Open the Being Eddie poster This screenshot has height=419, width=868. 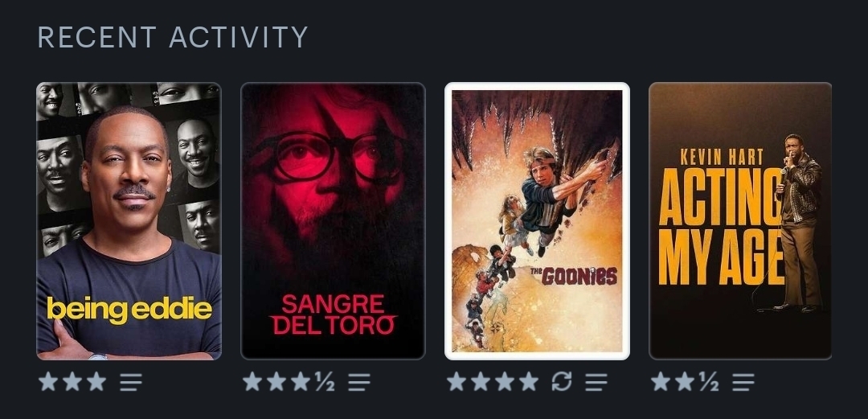[x=129, y=221]
